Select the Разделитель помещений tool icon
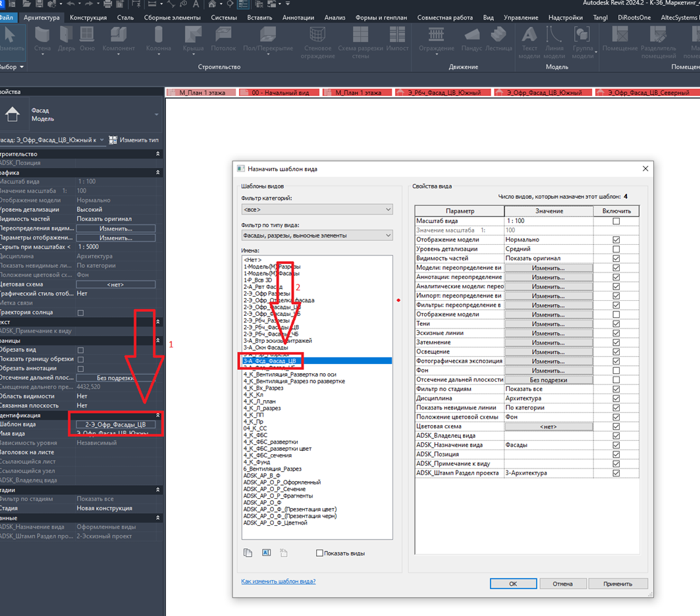Image resolution: width=700 pixels, height=616 pixels. (x=658, y=35)
